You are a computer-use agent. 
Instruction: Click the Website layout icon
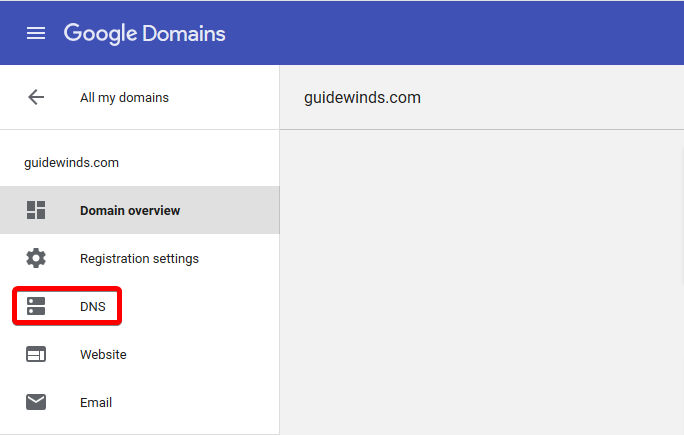(36, 354)
